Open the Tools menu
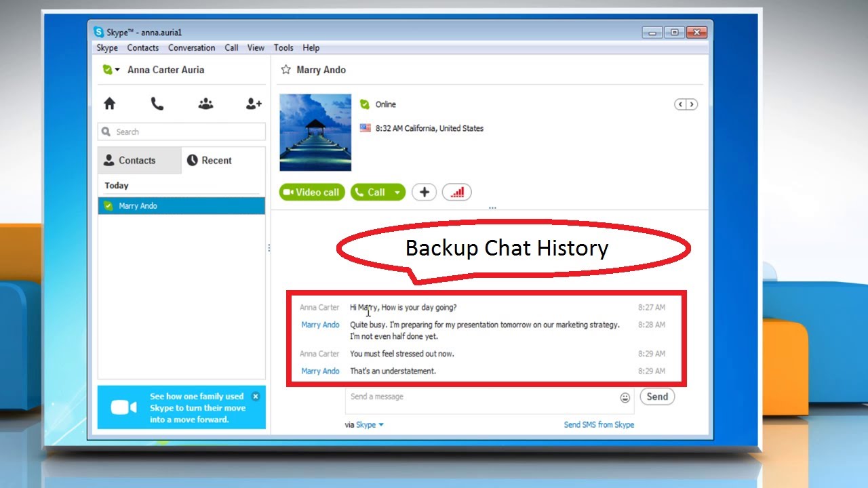The image size is (868, 488). (283, 48)
